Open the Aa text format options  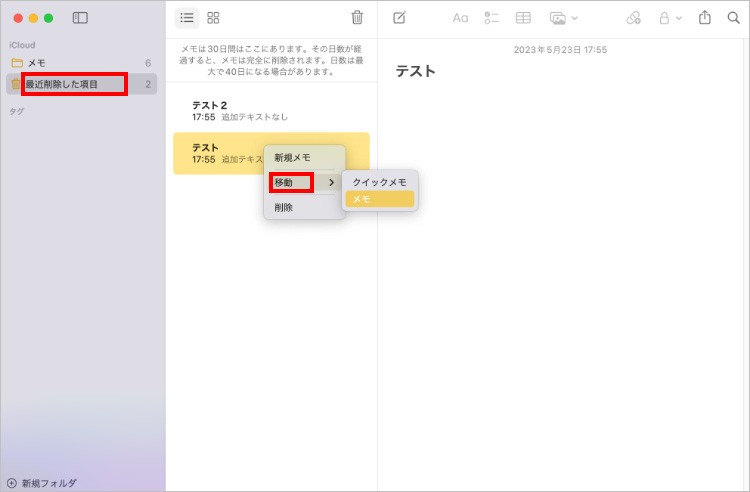pyautogui.click(x=460, y=18)
